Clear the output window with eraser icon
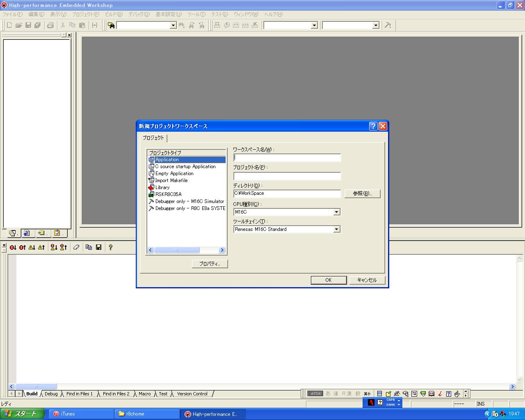This screenshot has height=420, width=525. click(76, 247)
